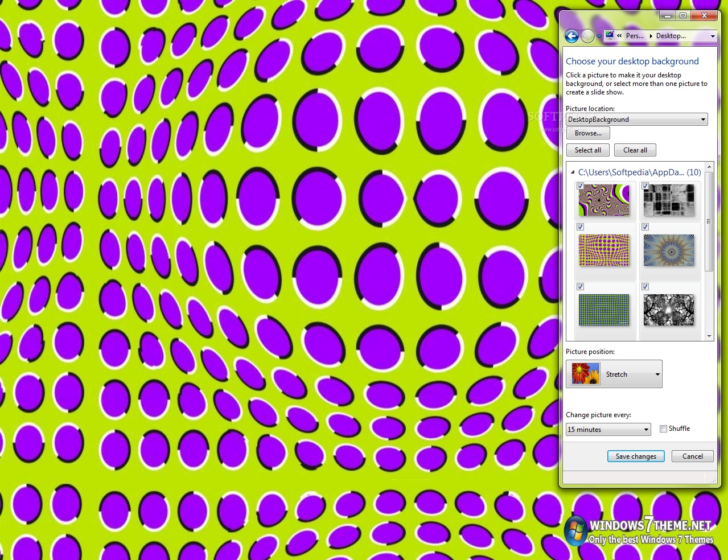Screen dimensions: 728x560
Task: Open the Picture location DesktopBackground dropdown
Action: [637, 120]
